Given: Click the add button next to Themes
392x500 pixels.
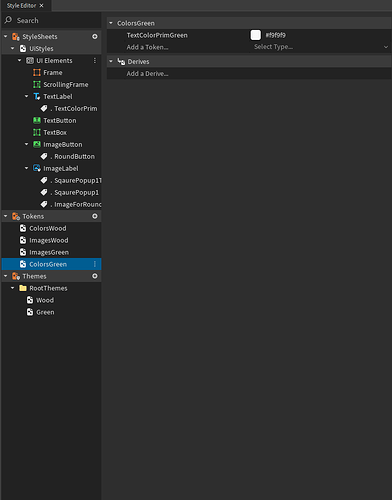Looking at the screenshot, I should tap(95, 276).
